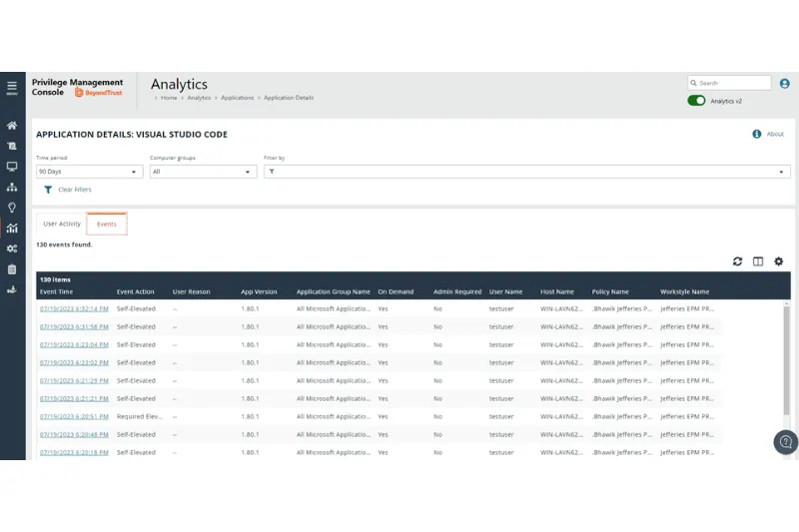Sort by Workstyle Name column header

coord(684,291)
